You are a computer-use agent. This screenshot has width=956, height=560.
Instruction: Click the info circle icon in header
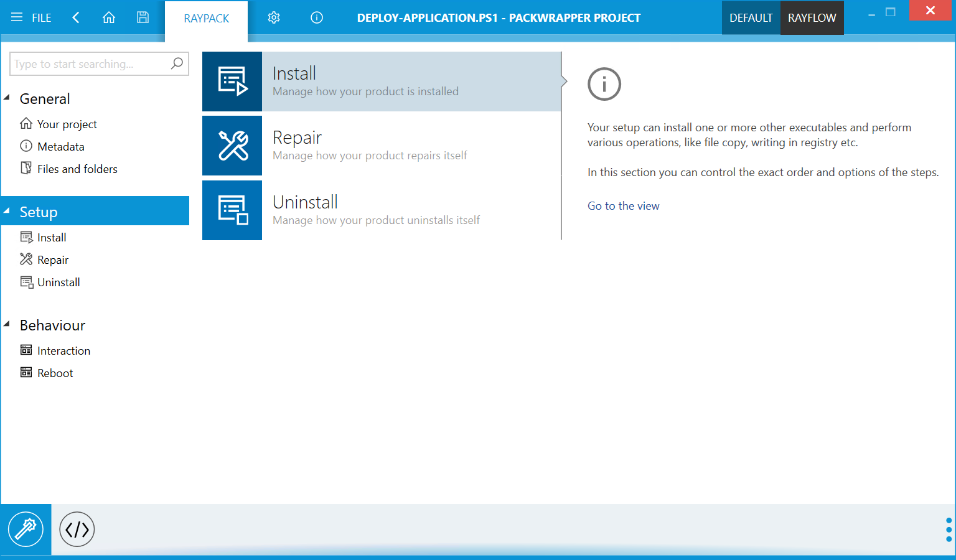point(317,17)
